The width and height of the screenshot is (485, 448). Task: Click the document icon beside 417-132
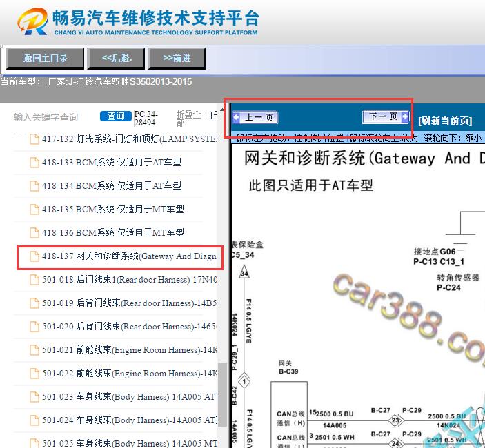pyautogui.click(x=34, y=139)
